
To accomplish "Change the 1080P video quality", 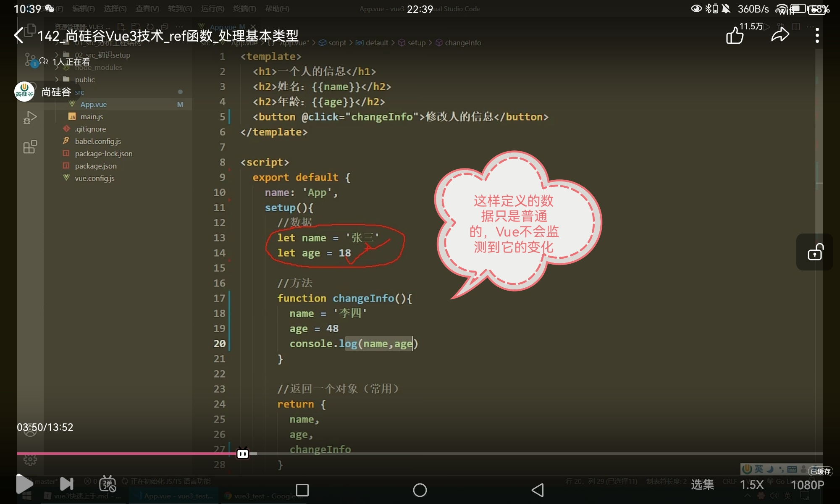I will point(807,485).
